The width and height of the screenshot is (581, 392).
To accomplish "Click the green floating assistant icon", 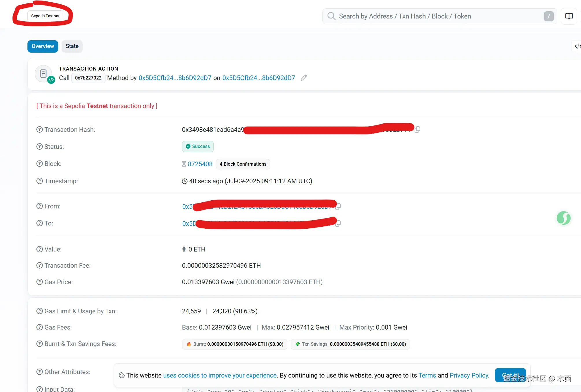I will [563, 218].
